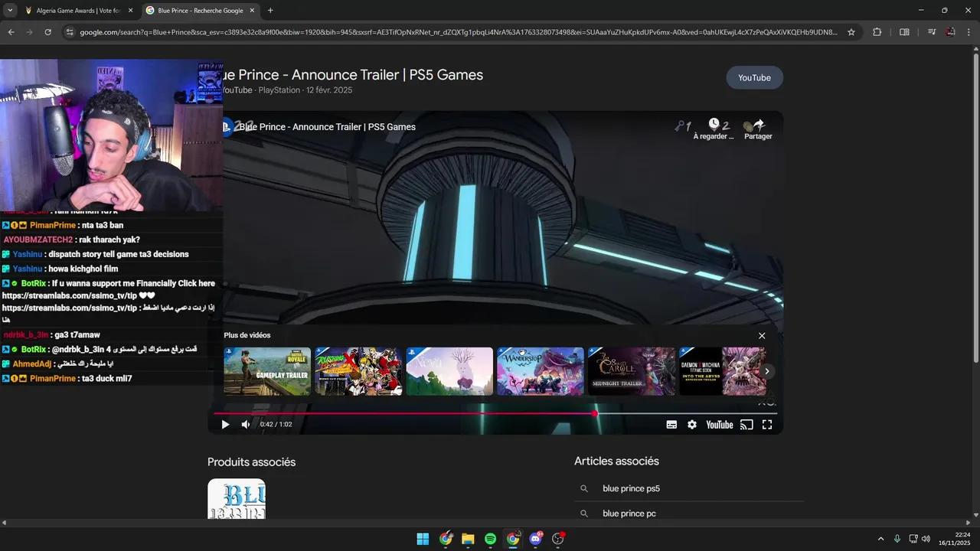This screenshot has width=980, height=551.
Task: Open the Neva video thumbnail
Action: point(449,371)
